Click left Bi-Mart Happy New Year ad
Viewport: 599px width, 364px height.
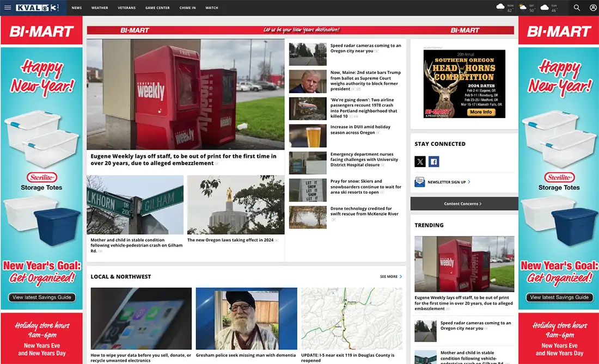(x=41, y=190)
